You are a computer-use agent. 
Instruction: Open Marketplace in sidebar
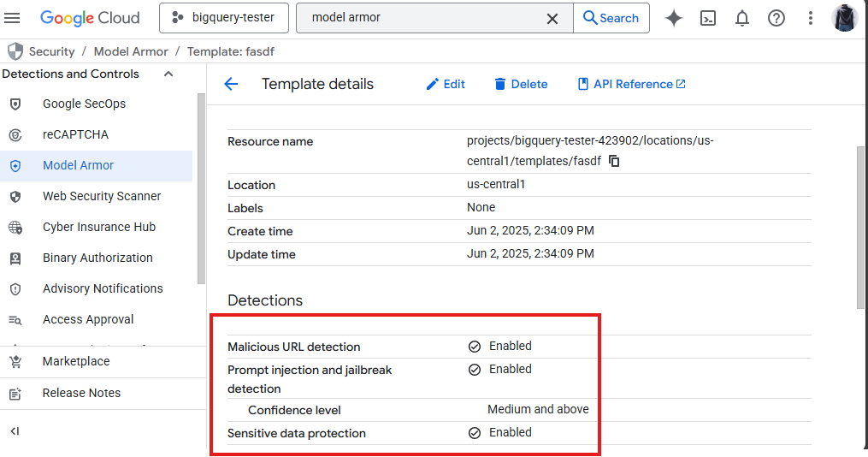tap(103, 362)
